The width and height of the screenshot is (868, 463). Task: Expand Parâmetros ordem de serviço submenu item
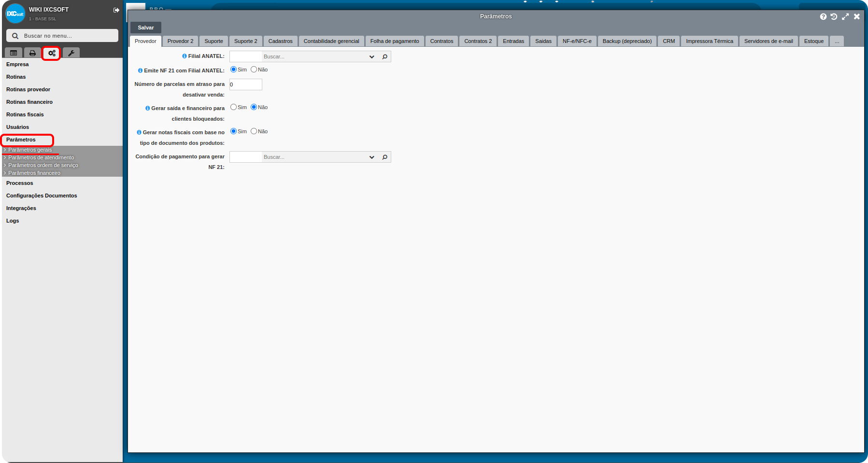point(43,165)
